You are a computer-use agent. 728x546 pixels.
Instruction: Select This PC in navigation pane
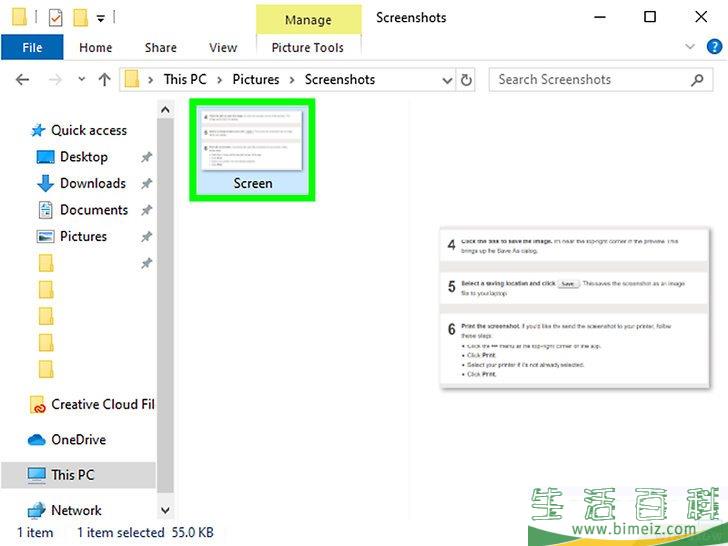[72, 475]
